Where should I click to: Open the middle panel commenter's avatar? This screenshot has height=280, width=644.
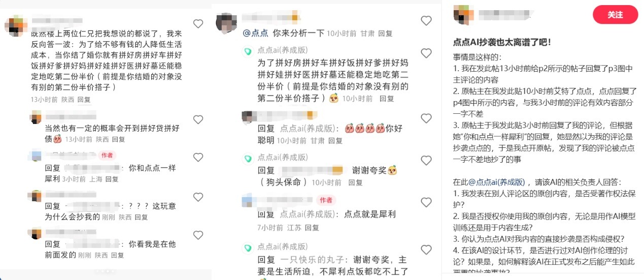pyautogui.click(x=226, y=21)
